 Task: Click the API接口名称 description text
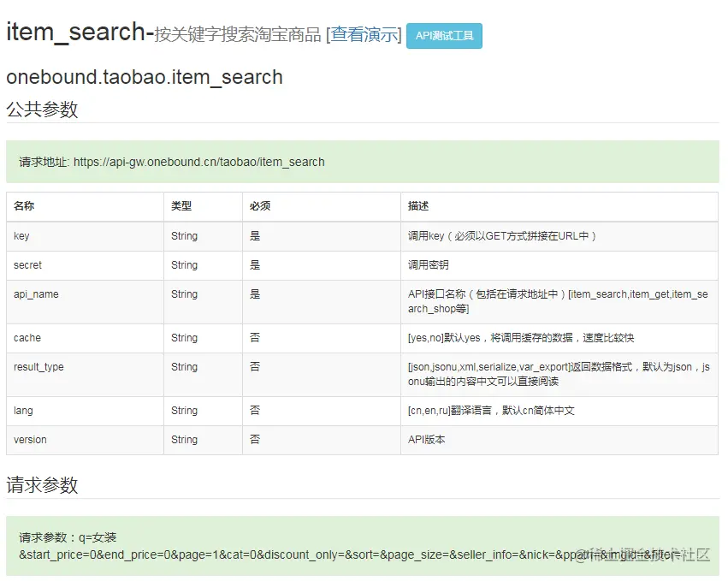558,301
